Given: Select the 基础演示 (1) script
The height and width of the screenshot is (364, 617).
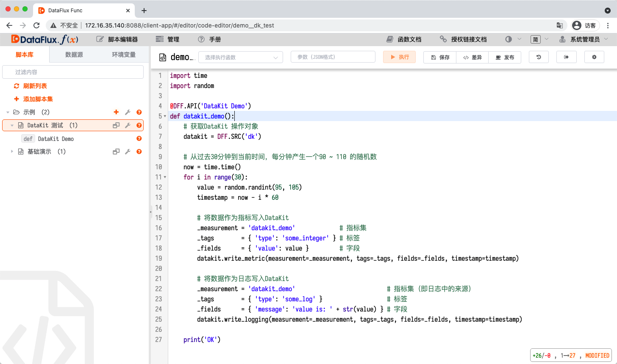Looking at the screenshot, I should 73,152.
